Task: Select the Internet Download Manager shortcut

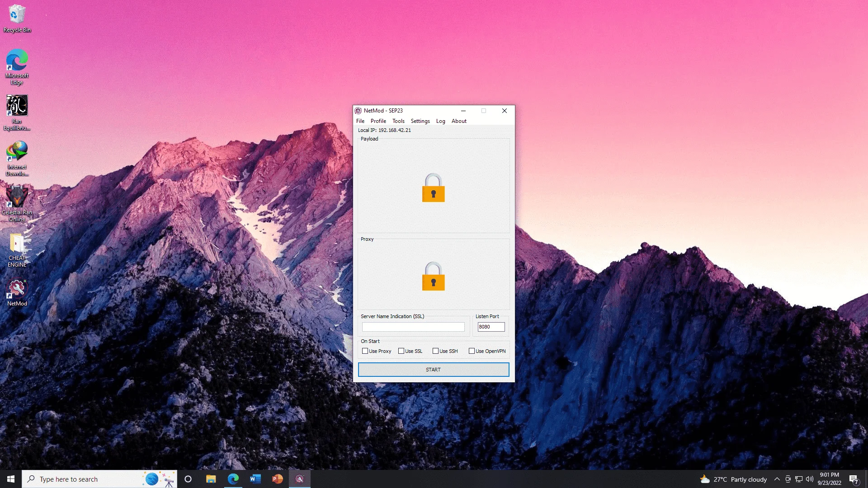Action: pos(17,158)
